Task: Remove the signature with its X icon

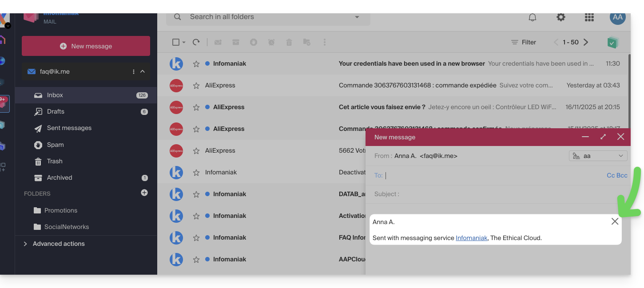Action: [615, 221]
